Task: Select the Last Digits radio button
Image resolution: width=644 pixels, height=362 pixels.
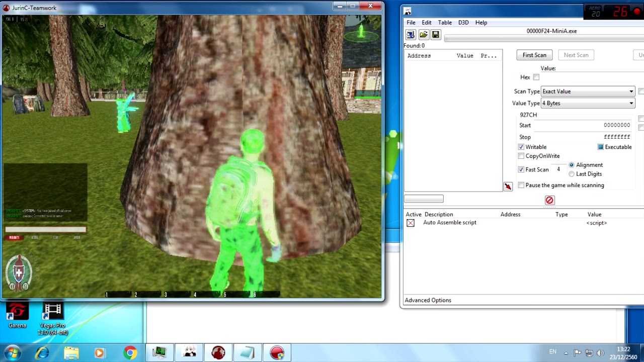Action: (571, 174)
